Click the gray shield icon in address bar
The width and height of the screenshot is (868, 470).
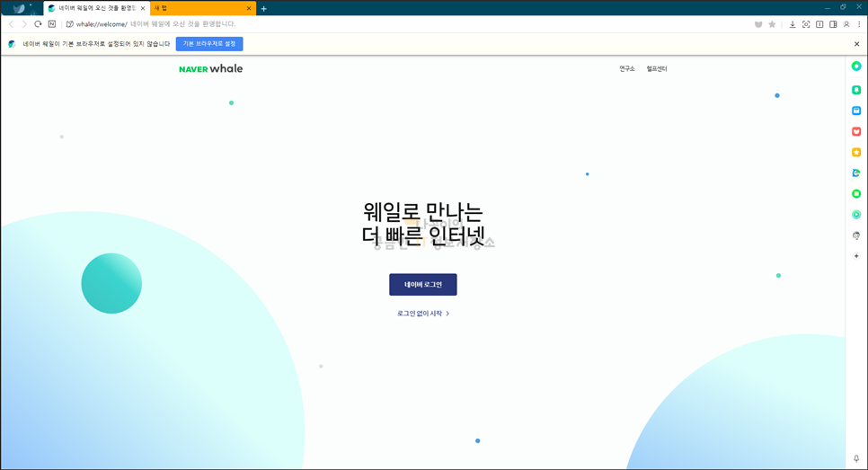[758, 24]
